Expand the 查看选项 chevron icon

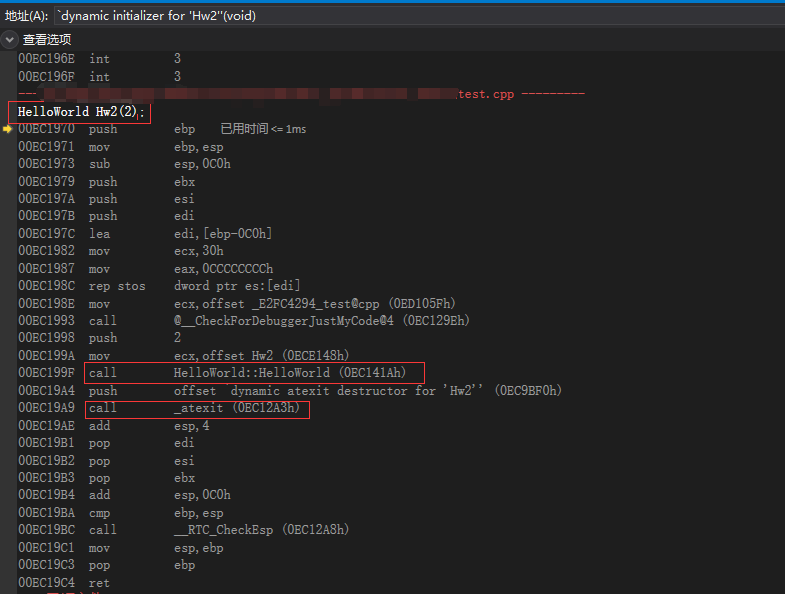click(10, 39)
